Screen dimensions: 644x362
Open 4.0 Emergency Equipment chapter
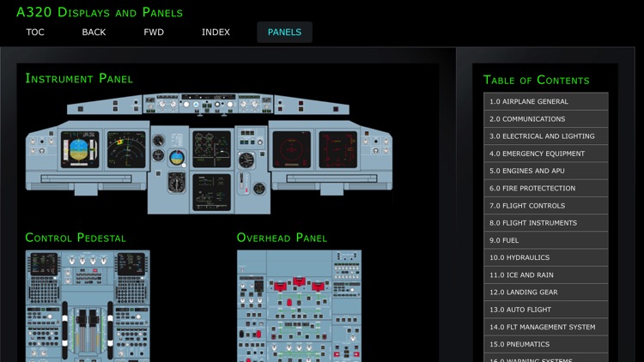click(546, 154)
